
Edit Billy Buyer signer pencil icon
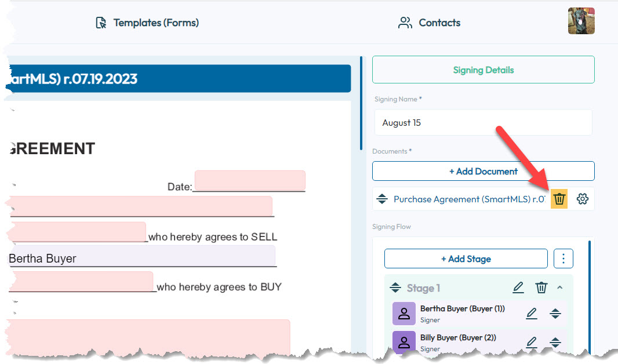pyautogui.click(x=531, y=343)
